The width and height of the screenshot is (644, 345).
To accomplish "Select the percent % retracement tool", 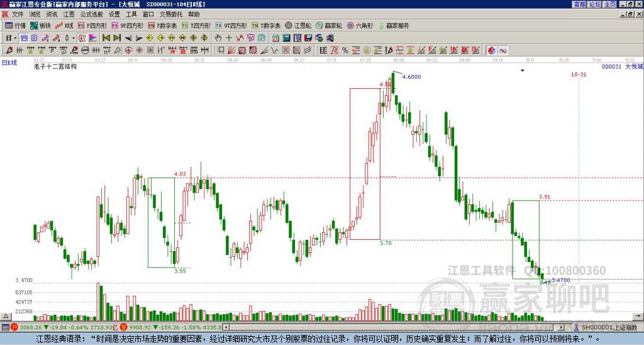I will (x=345, y=50).
